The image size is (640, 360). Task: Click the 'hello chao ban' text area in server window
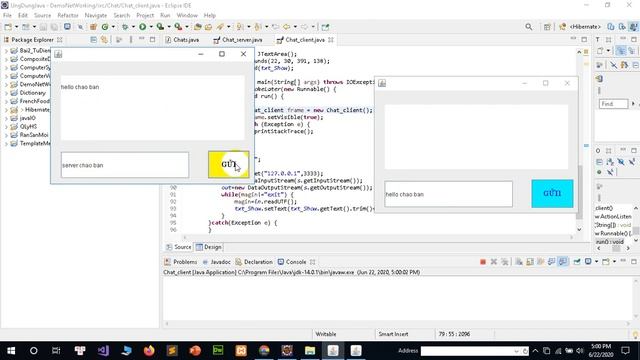pos(153,108)
